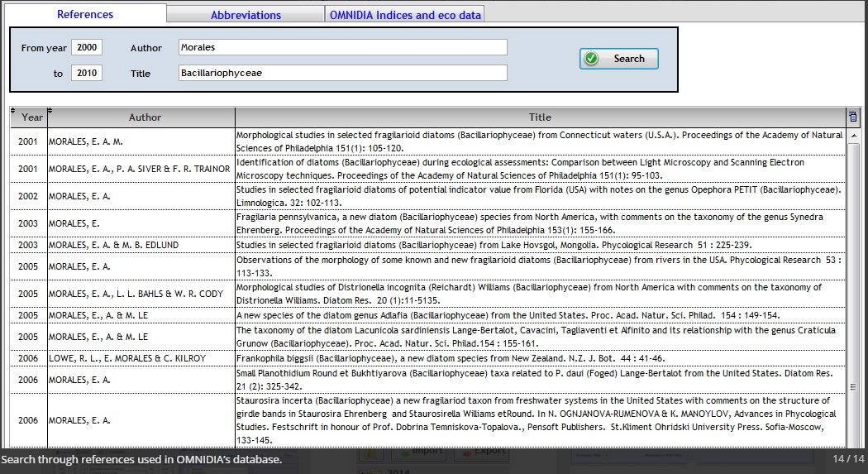Select the Lowe, Morales & Kilroy 2006 row
Image resolution: width=868 pixels, height=474 pixels.
539,358
